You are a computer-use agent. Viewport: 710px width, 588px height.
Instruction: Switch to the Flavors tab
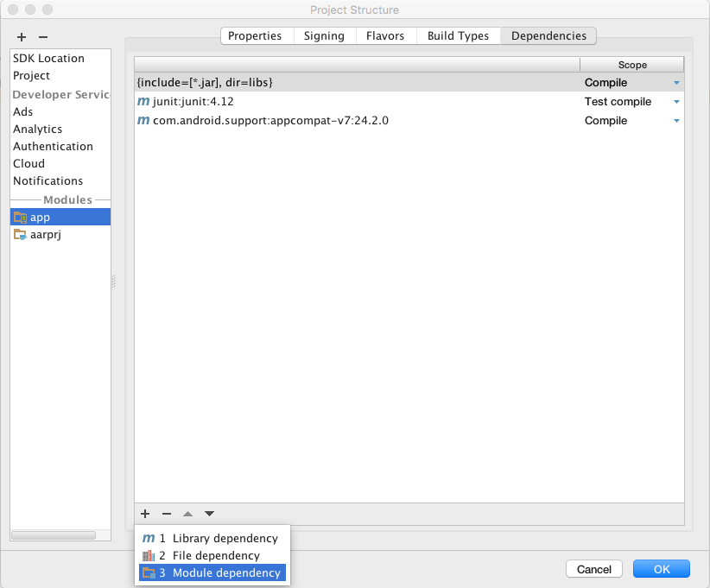coord(385,35)
